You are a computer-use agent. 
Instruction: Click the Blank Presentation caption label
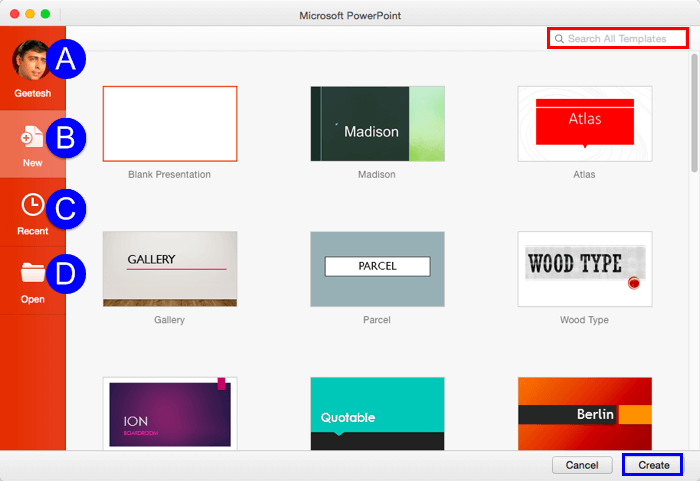(x=170, y=174)
